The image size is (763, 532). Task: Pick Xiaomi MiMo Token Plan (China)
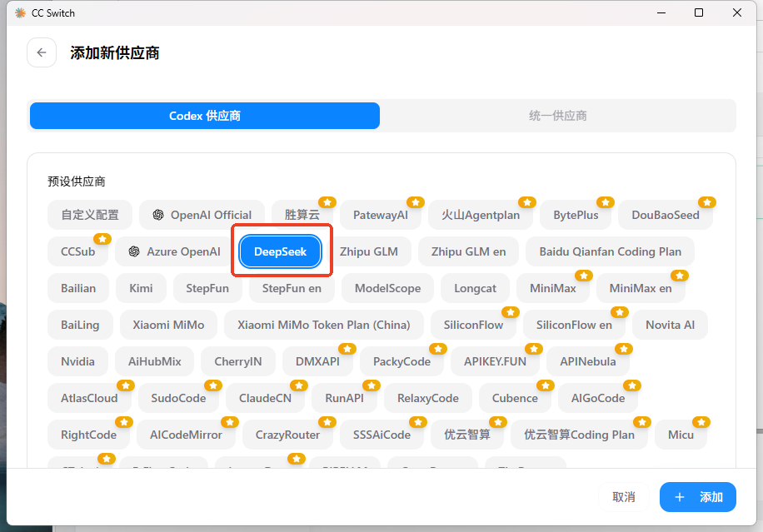(323, 325)
